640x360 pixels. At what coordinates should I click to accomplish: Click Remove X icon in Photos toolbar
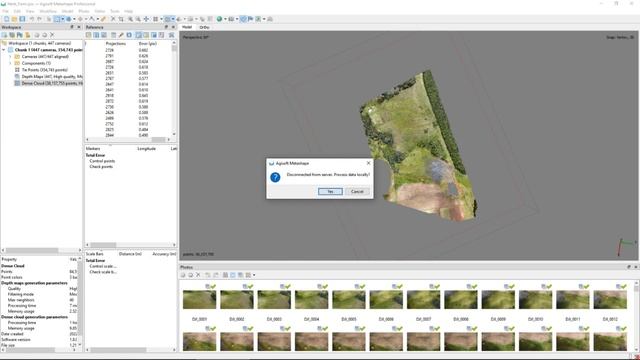tap(198, 275)
